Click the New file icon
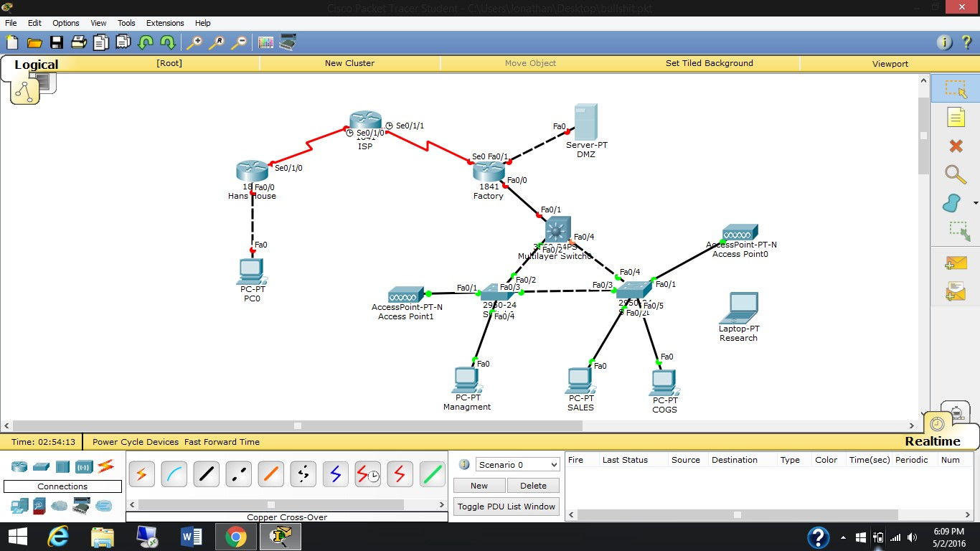Screen dimensions: 980x551 pyautogui.click(x=12, y=42)
